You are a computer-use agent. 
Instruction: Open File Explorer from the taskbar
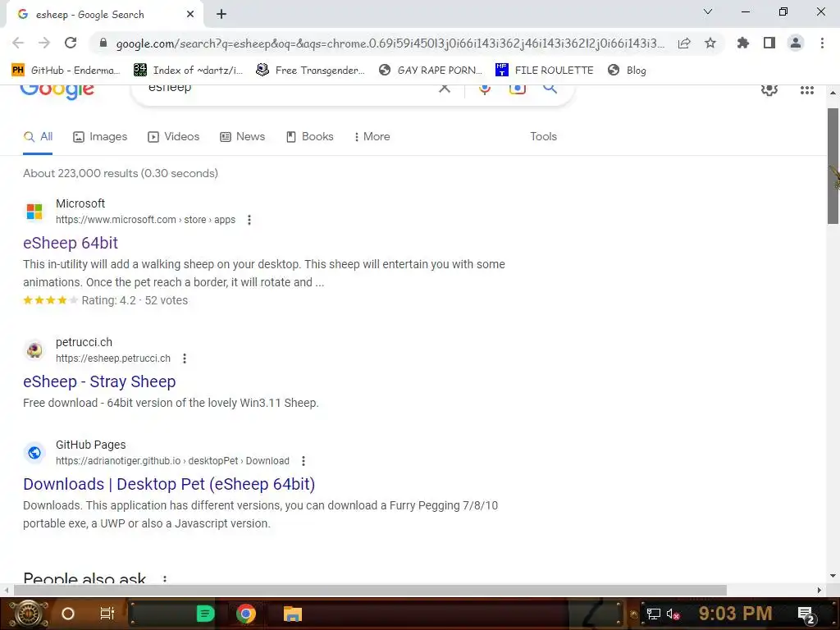coord(293,614)
